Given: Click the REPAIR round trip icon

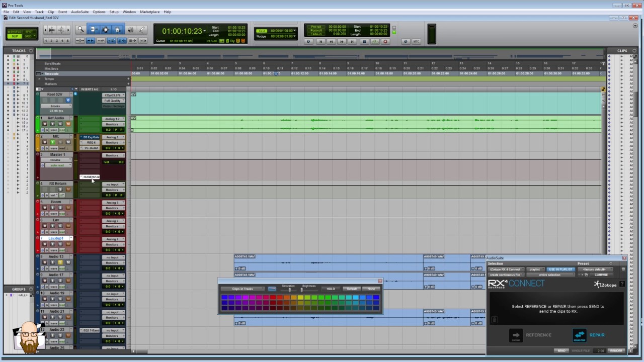Looking at the screenshot, I should 580,335.
